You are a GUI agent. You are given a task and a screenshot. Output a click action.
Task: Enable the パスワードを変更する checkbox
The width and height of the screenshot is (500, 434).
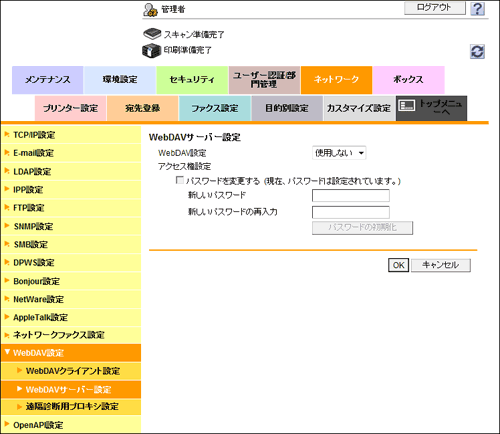click(180, 180)
